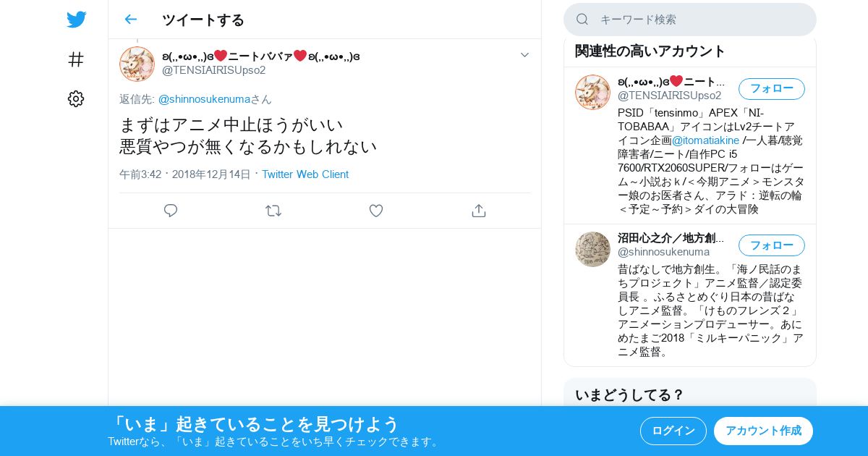Open 沼田心之介 profile avatar in sidebar
Image resolution: width=868 pixels, height=456 pixels.
pos(592,249)
